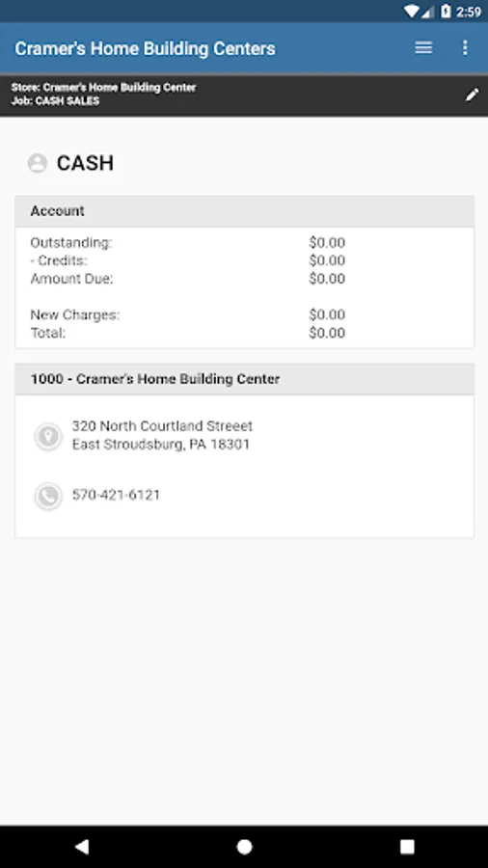Tap the CASH user avatar icon
Screen dimensions: 488x868
pos(38,163)
